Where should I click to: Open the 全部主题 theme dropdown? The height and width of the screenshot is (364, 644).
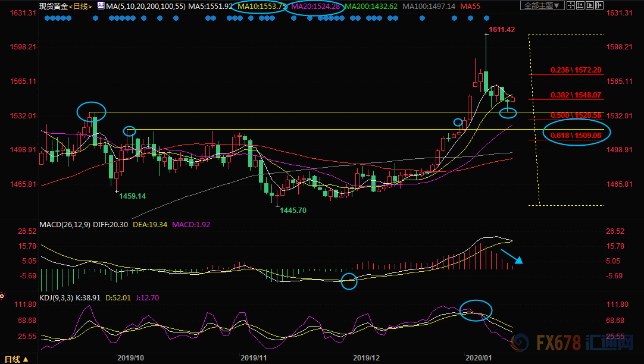point(544,6)
